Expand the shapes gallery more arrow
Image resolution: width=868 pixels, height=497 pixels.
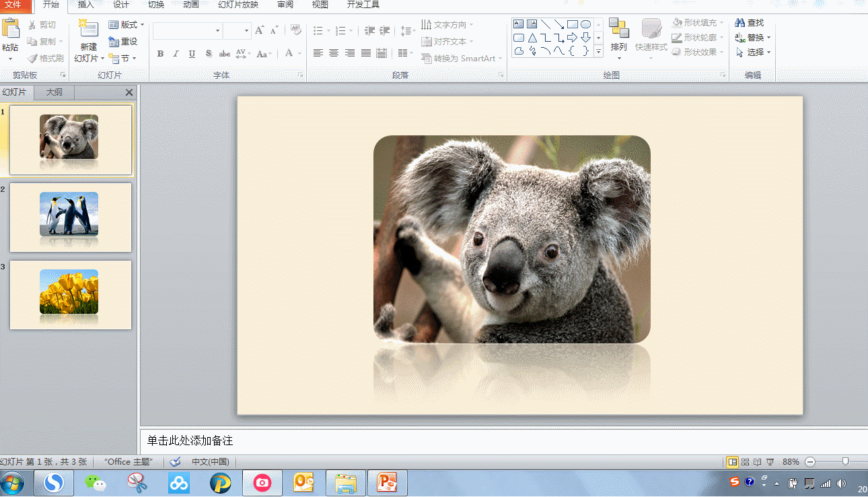pyautogui.click(x=598, y=52)
